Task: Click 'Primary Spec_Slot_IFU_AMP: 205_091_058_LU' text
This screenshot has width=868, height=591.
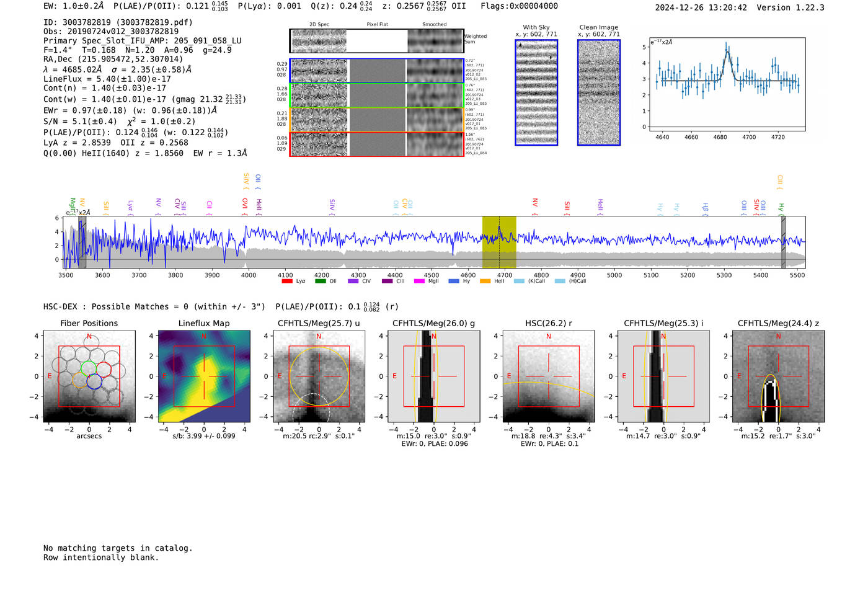Action: [143, 41]
